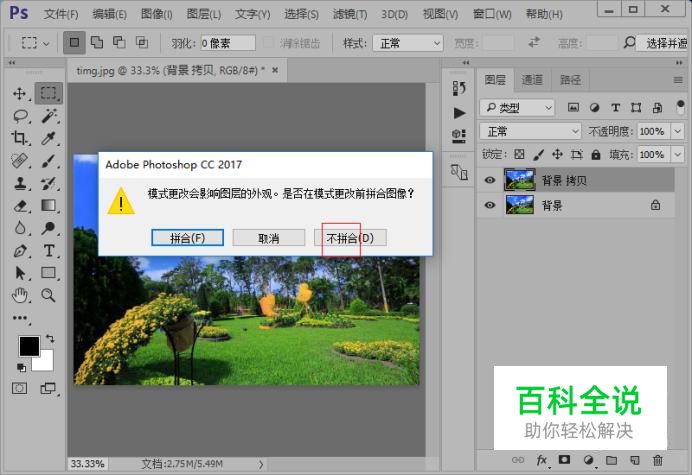Expand the 不透明度 opacity dropdown arrow
The width and height of the screenshot is (692, 475).
tap(677, 131)
